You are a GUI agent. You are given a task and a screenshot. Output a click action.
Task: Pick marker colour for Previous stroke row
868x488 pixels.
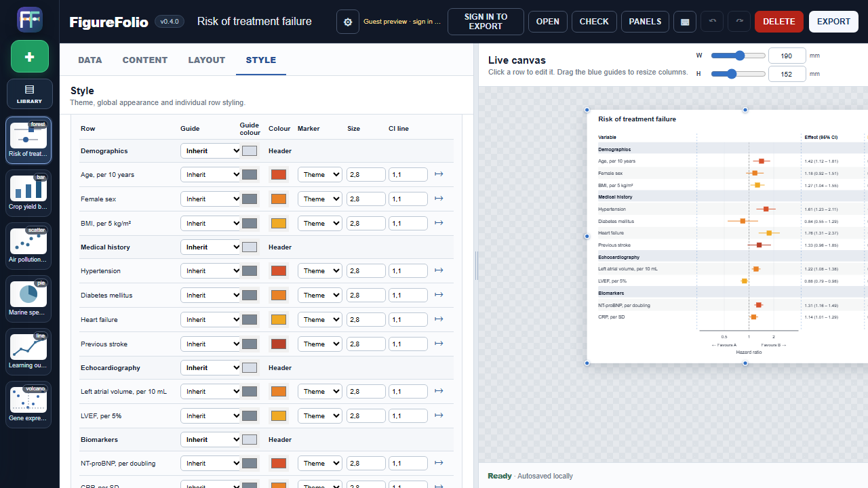(279, 344)
